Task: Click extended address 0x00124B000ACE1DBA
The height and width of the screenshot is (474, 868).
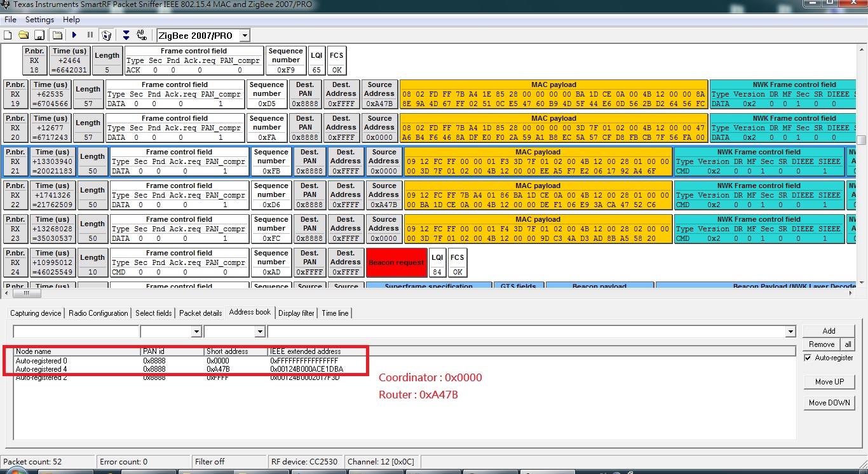Action: pyautogui.click(x=306, y=369)
